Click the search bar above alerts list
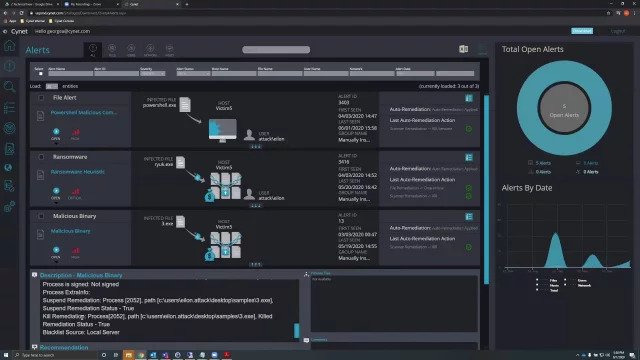This screenshot has width=640, height=360. point(276,50)
